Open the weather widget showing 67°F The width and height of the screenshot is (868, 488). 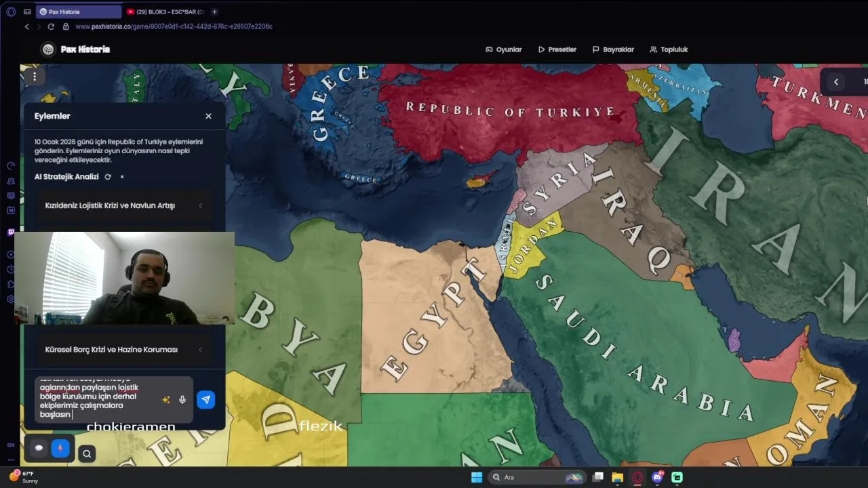pos(24,476)
